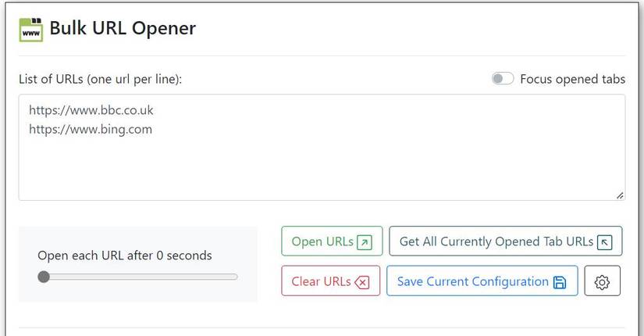
Task: Click the textarea resize handle
Action: click(x=620, y=195)
